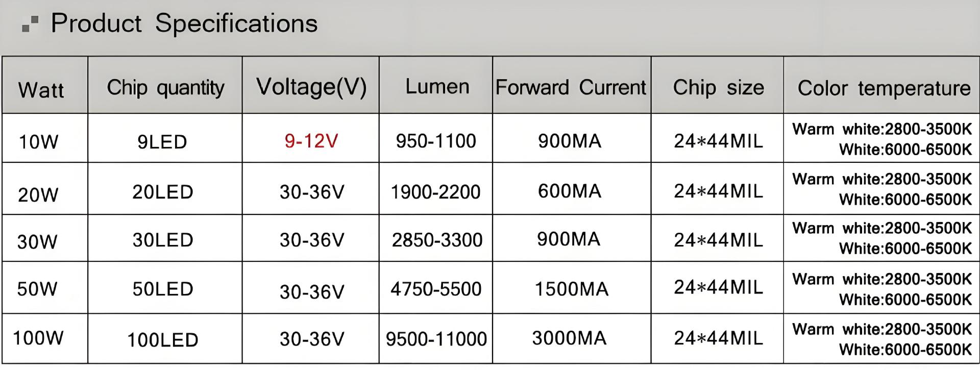
Task: Select the Forward Current column header
Action: click(571, 87)
